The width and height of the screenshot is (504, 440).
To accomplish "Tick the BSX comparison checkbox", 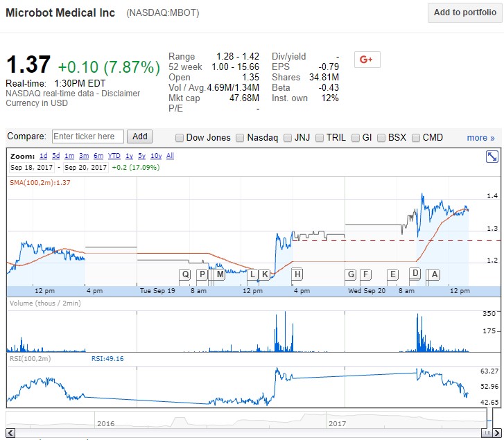I will pyautogui.click(x=381, y=138).
